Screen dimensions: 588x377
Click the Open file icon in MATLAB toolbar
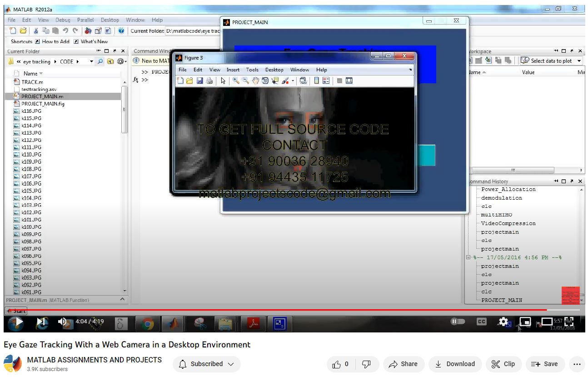point(23,31)
